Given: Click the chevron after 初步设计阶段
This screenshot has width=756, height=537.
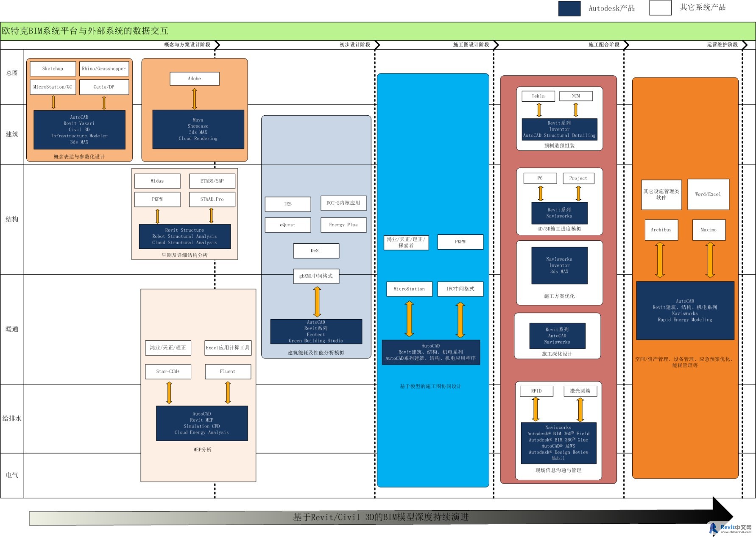Looking at the screenshot, I should tap(377, 45).
